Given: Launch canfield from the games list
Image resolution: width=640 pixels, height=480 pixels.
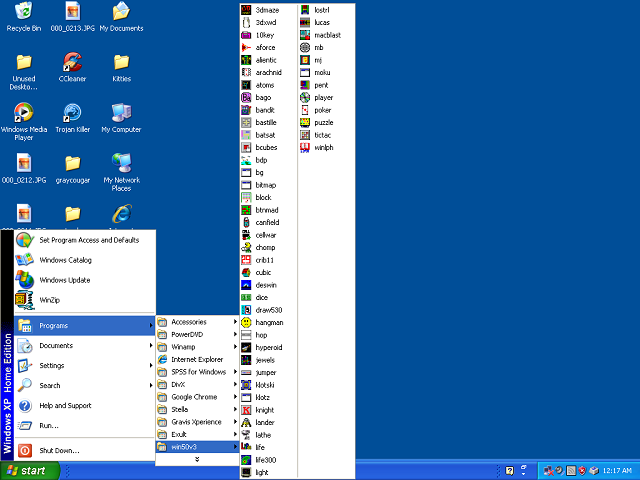Looking at the screenshot, I should tap(267, 222).
